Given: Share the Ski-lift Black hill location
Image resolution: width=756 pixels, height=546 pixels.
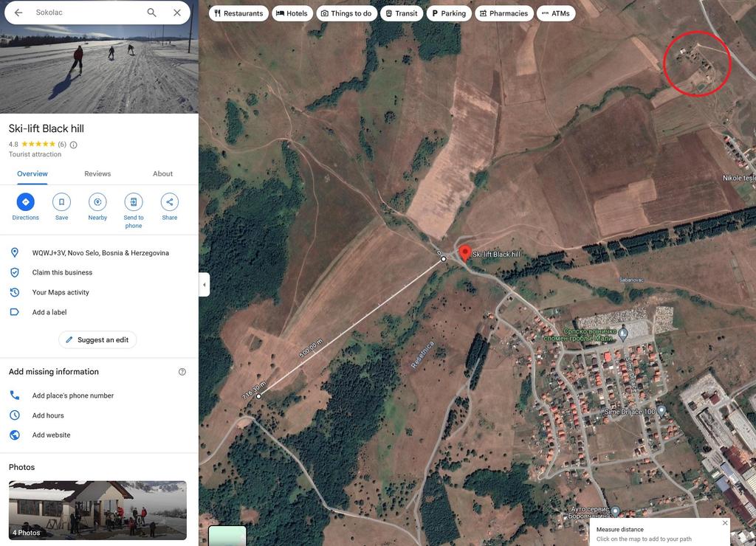Looking at the screenshot, I should click(170, 202).
